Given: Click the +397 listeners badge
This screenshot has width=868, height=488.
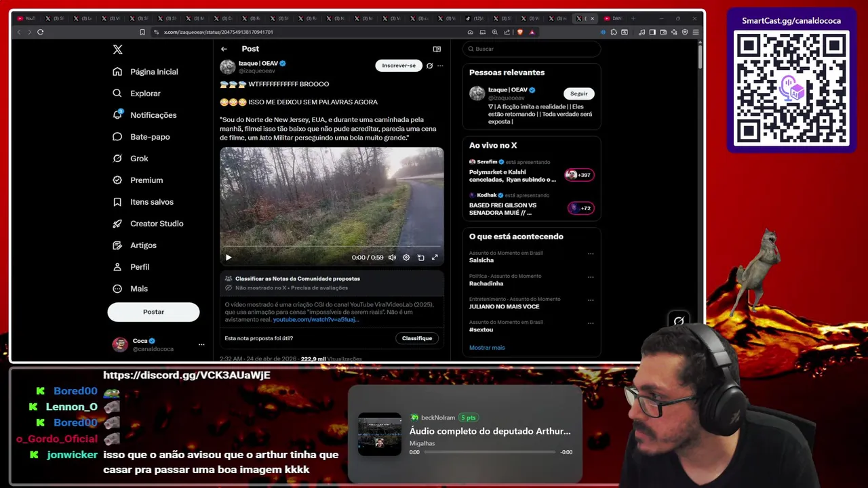Looking at the screenshot, I should tap(580, 175).
